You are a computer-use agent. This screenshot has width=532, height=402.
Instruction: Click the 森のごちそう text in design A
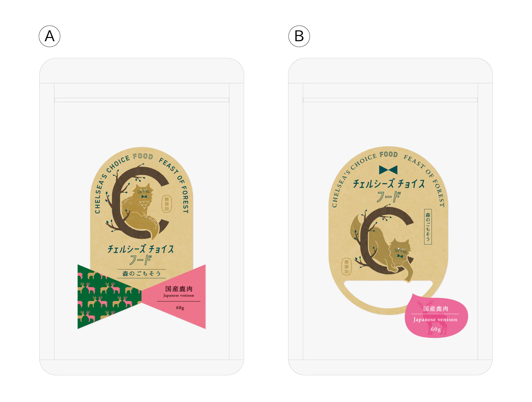point(141,273)
